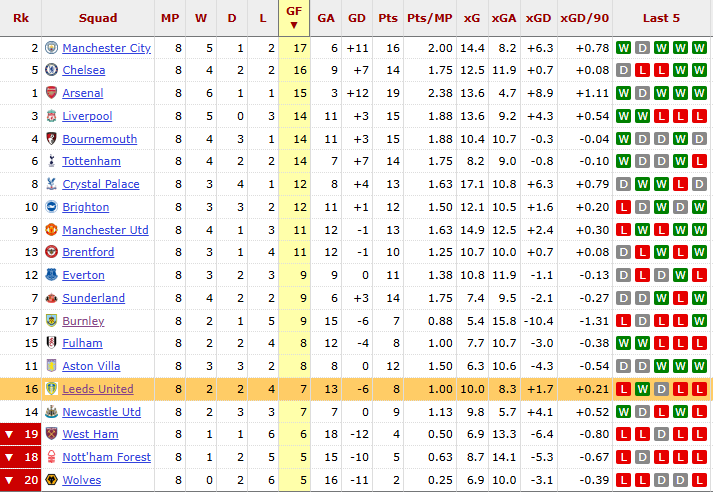Click the Rk column header
Screen dimensions: 713x493
(21, 18)
